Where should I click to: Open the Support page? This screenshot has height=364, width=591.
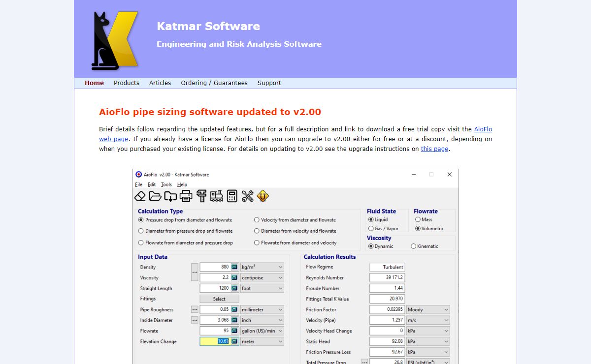click(269, 83)
